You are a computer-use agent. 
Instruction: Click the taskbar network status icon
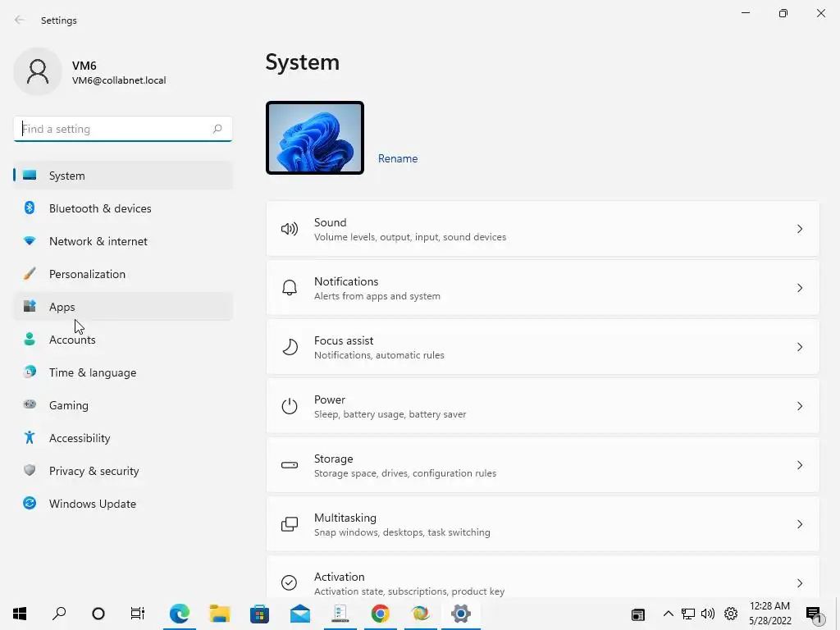(x=688, y=614)
